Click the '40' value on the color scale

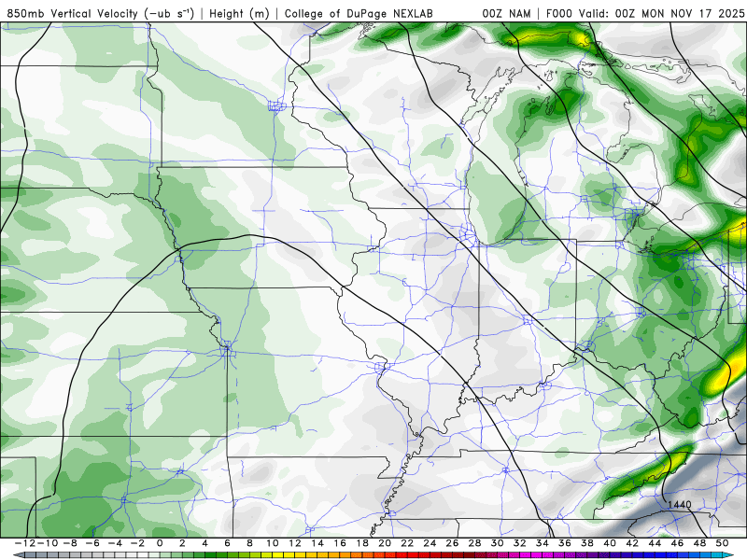click(x=610, y=543)
